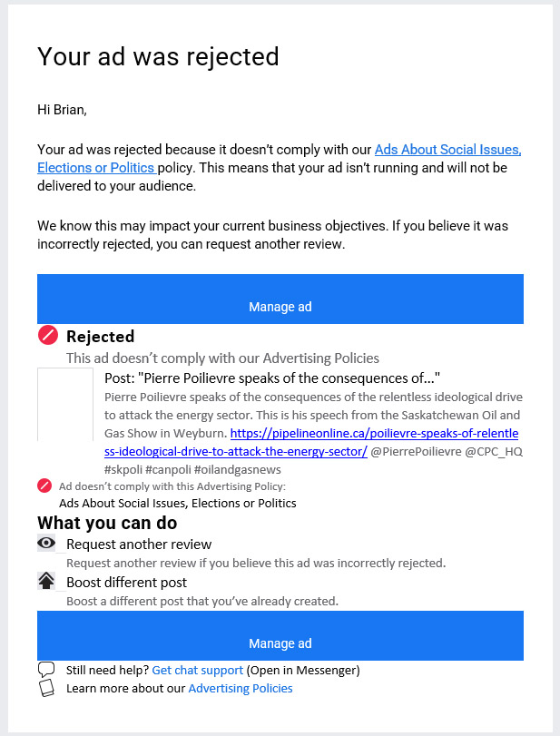560x736 pixels.
Task: Click the "Your ad was rejected" heading
Action: pyautogui.click(x=158, y=56)
